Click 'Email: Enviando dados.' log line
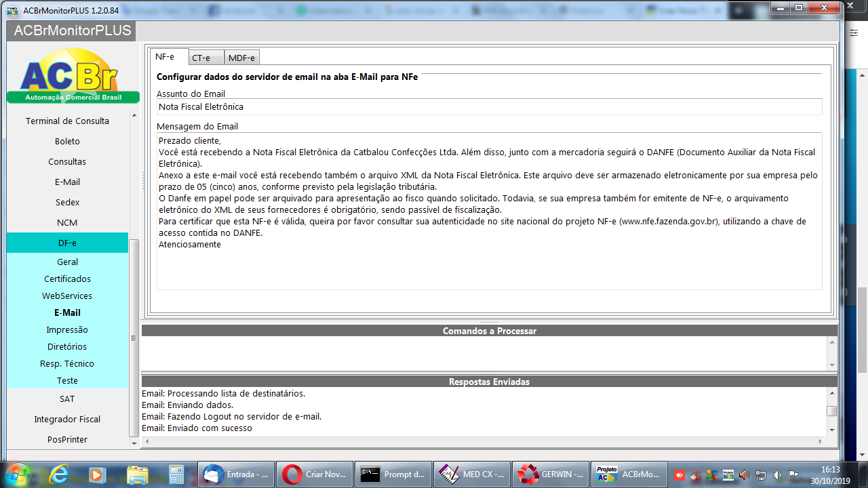Viewport: 868px width, 488px height. click(x=188, y=405)
